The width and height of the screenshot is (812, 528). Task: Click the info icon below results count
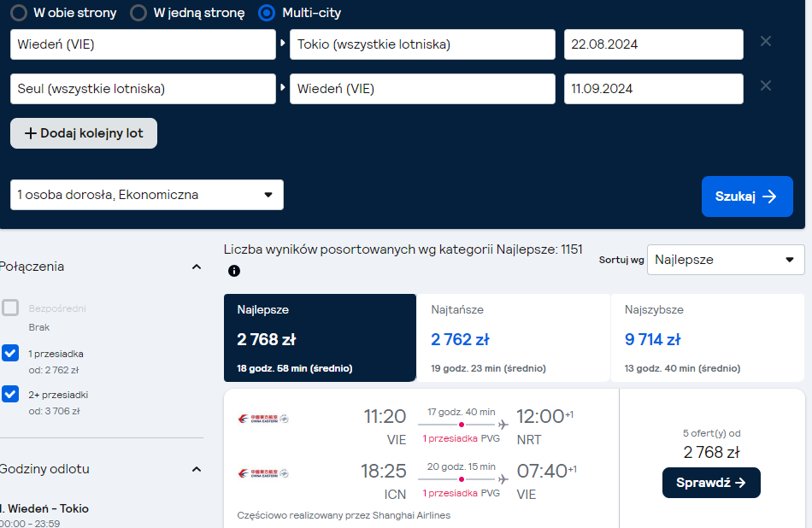(234, 271)
